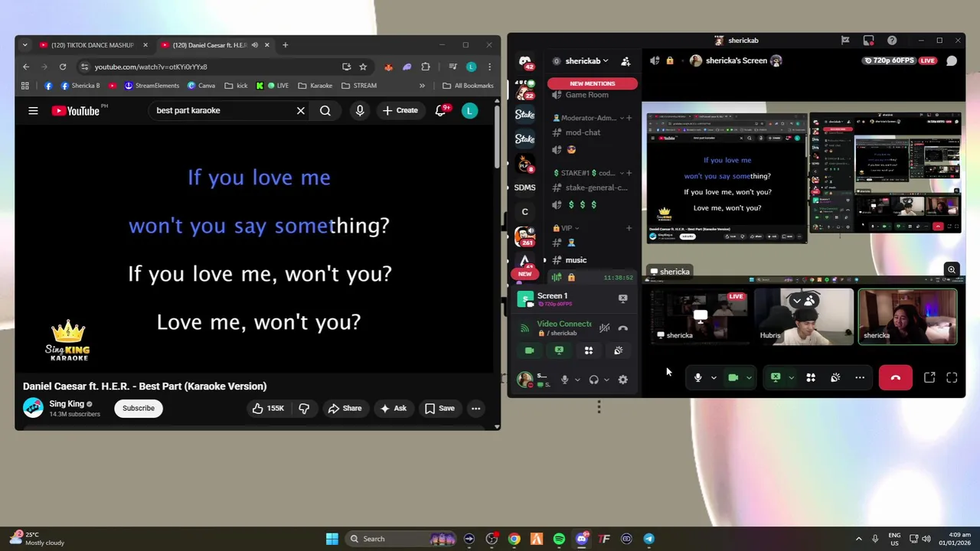The height and width of the screenshot is (551, 980).
Task: Disconnect from voice in Discord sidebar panel
Action: tap(623, 328)
